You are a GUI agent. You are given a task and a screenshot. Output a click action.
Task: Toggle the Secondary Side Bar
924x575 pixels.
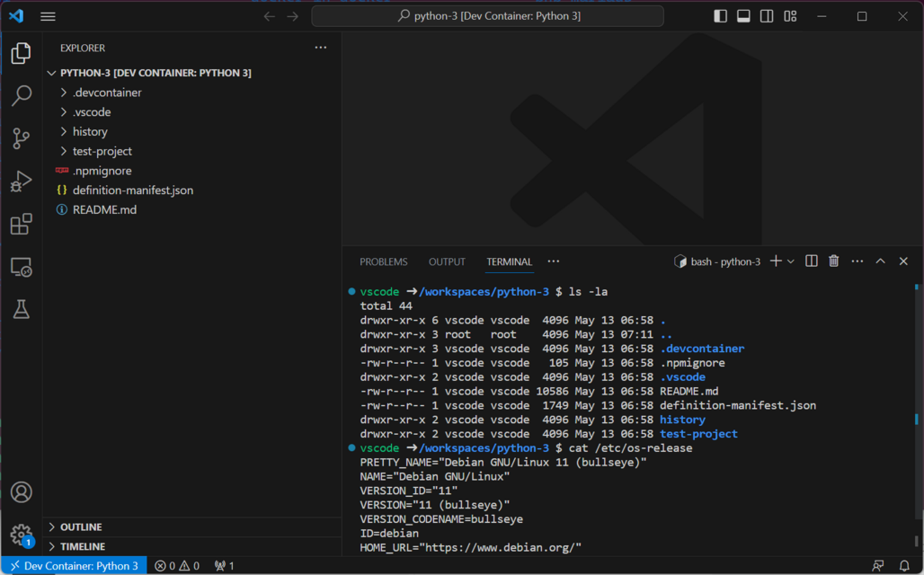766,15
